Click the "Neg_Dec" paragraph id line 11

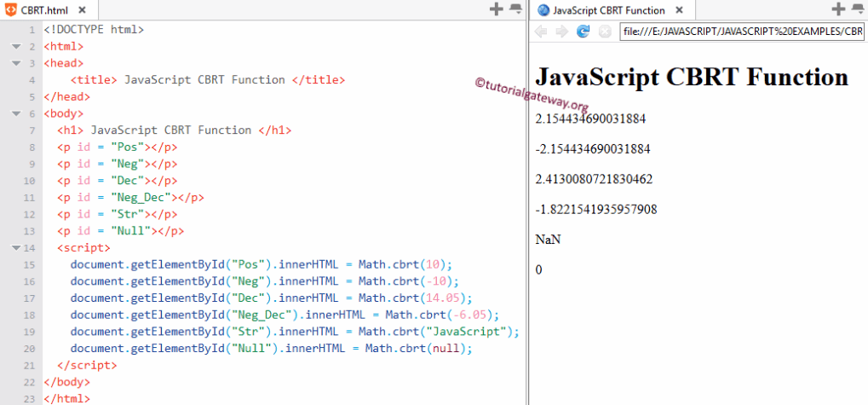tap(130, 197)
